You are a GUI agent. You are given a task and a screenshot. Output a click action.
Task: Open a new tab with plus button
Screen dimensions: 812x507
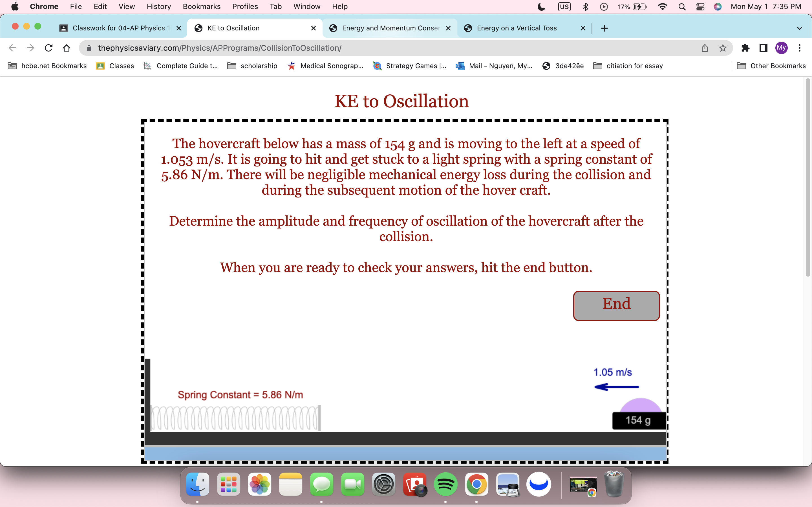(604, 28)
